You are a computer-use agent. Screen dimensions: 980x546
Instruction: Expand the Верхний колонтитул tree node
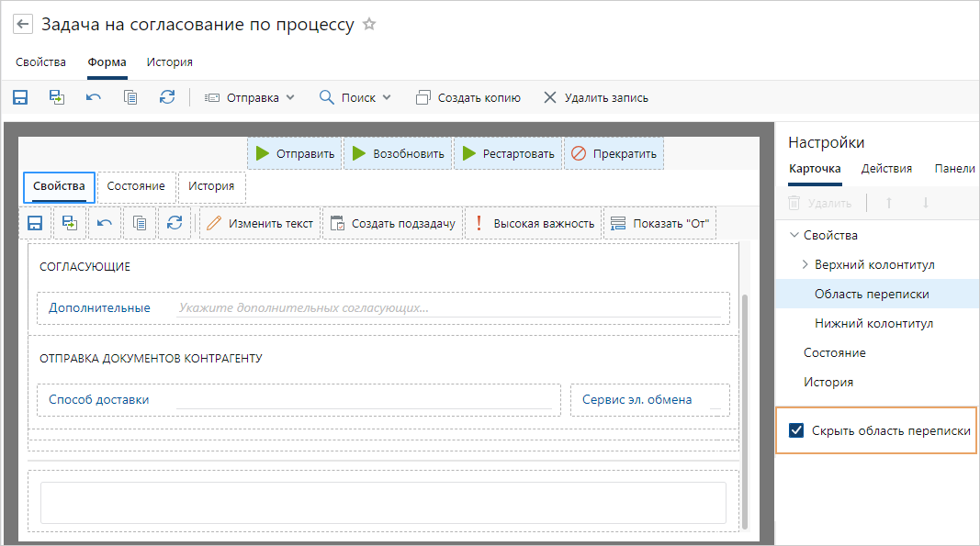[x=805, y=265]
